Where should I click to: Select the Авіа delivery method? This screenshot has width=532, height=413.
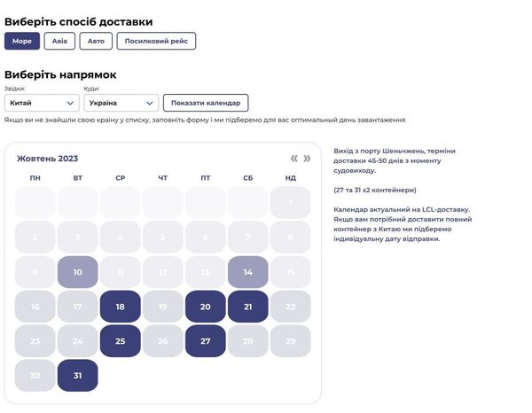tap(59, 41)
